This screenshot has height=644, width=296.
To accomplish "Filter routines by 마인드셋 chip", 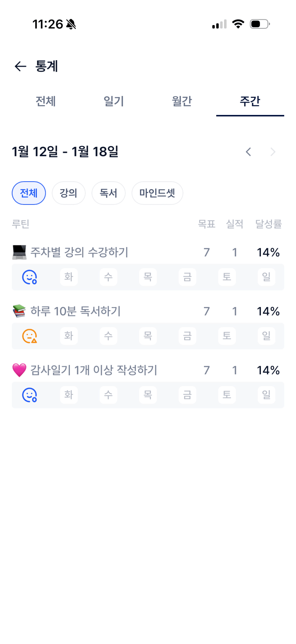I will pos(157,193).
